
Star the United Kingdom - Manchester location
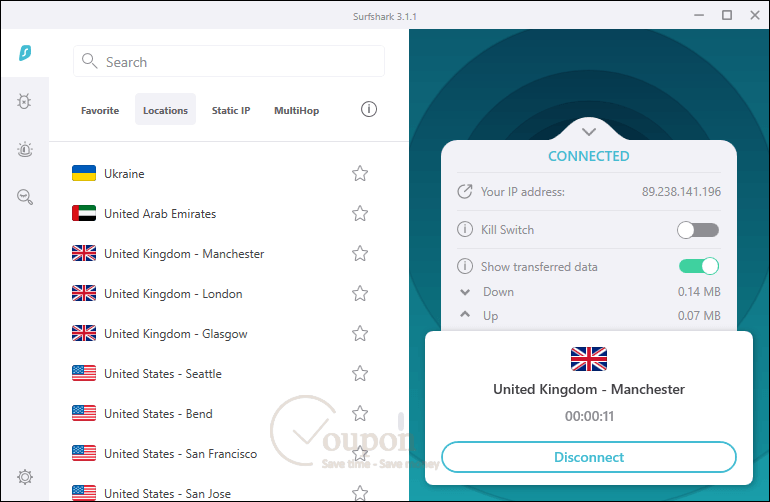click(x=360, y=253)
